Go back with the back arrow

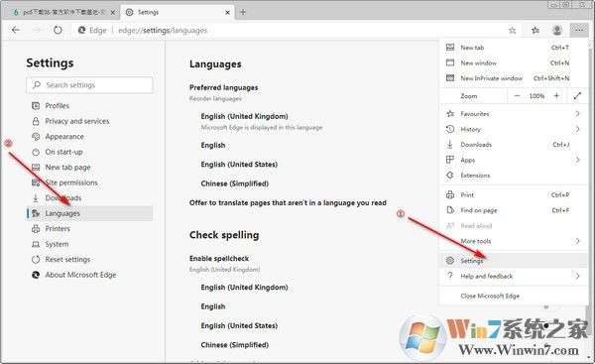(16, 30)
